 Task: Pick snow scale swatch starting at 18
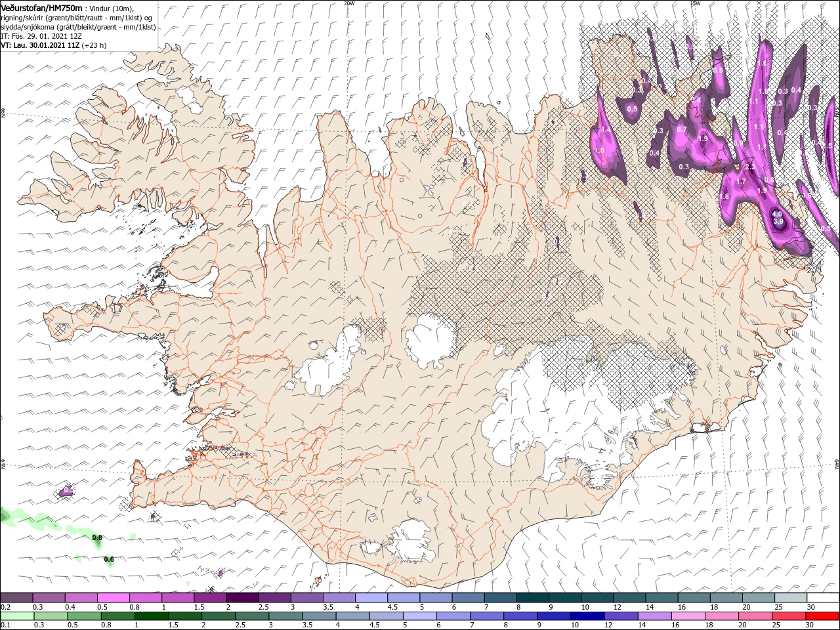click(x=726, y=598)
